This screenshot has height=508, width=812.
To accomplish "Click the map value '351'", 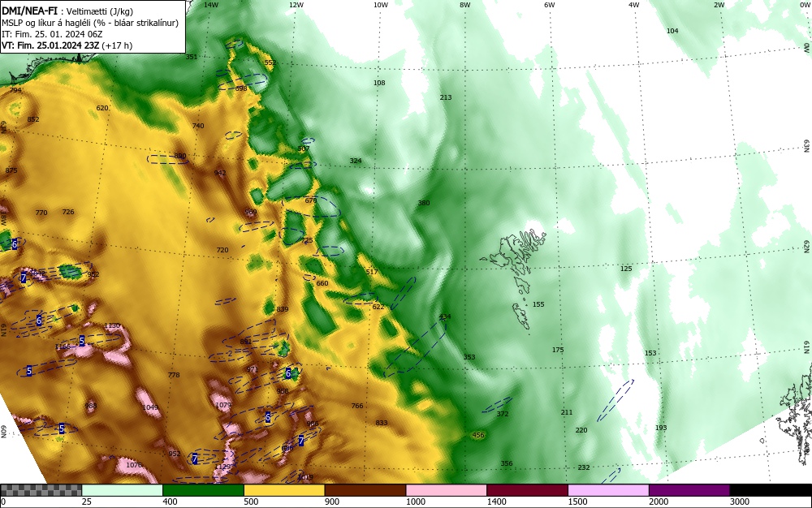I will tap(192, 57).
